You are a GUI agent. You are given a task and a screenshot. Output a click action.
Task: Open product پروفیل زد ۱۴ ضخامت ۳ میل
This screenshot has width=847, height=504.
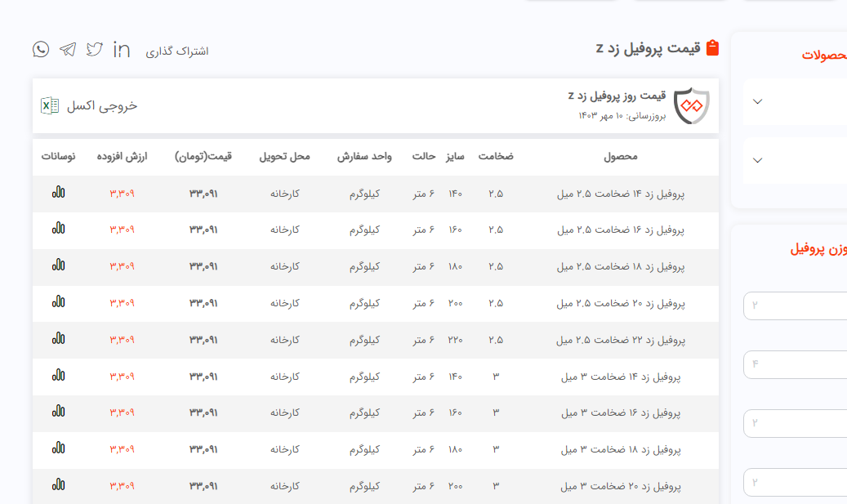(x=621, y=377)
